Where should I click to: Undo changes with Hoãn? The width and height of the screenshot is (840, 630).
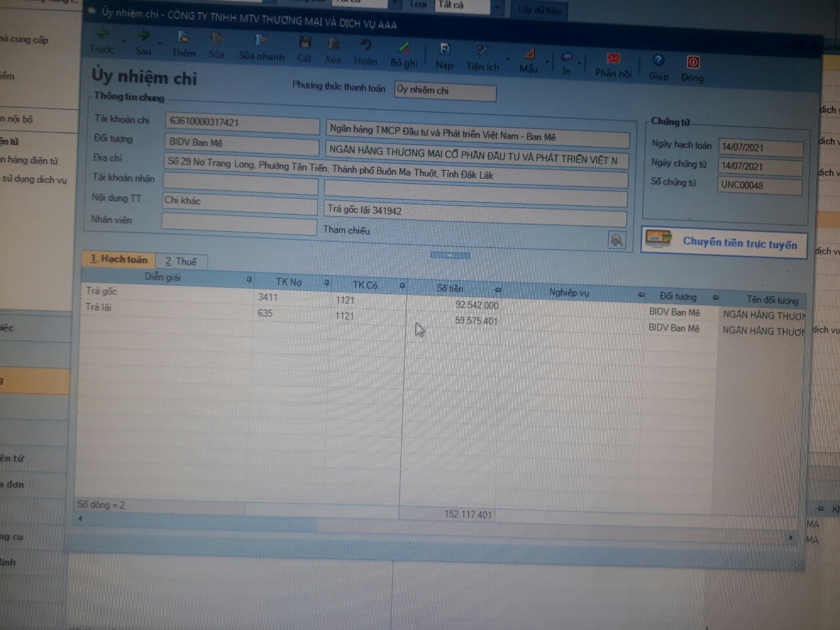pos(366,52)
